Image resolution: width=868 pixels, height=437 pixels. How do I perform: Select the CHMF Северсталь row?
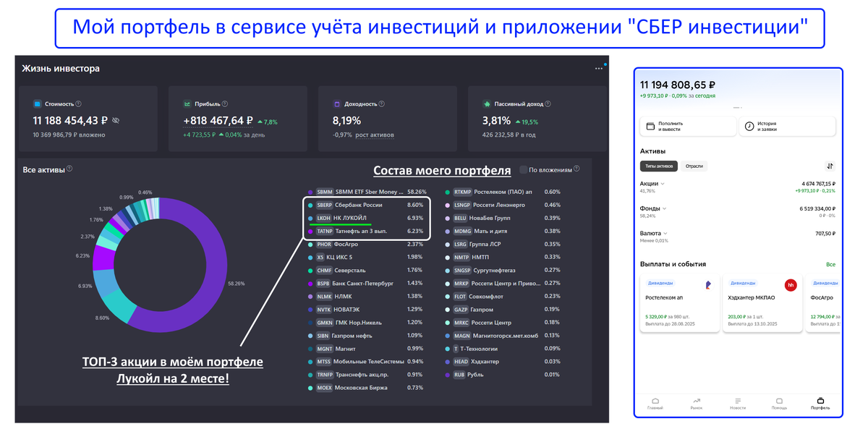pos(367,271)
